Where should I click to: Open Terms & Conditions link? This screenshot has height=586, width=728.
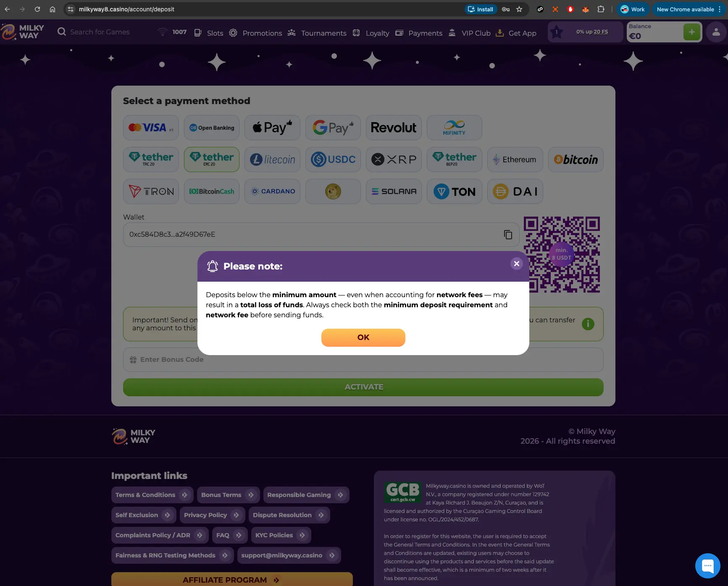coord(152,495)
